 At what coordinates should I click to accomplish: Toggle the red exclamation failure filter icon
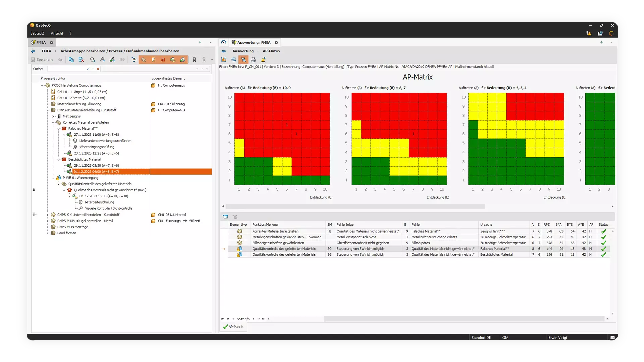[163, 60]
